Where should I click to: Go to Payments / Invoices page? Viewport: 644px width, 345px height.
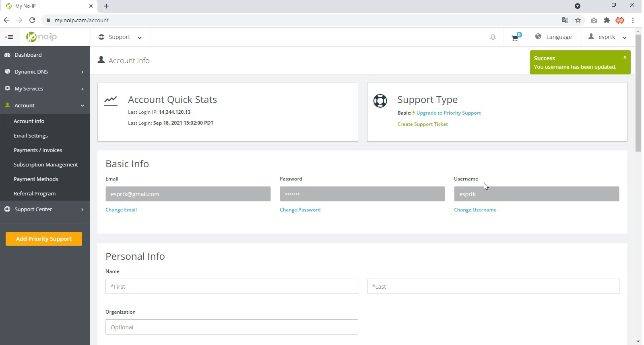(x=38, y=150)
